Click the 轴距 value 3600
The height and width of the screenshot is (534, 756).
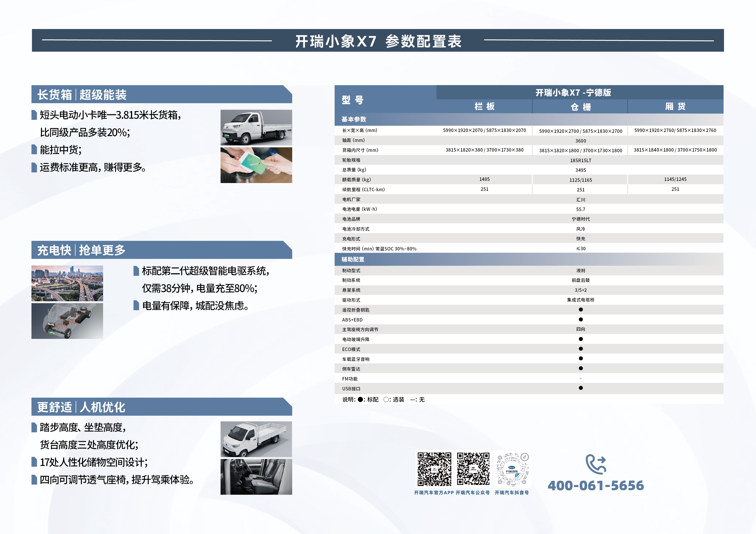click(x=581, y=141)
